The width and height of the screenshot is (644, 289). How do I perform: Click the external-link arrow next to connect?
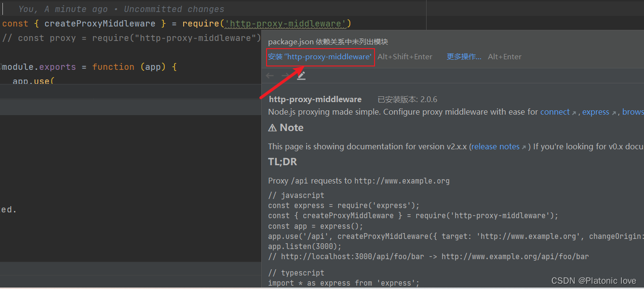tap(573, 111)
